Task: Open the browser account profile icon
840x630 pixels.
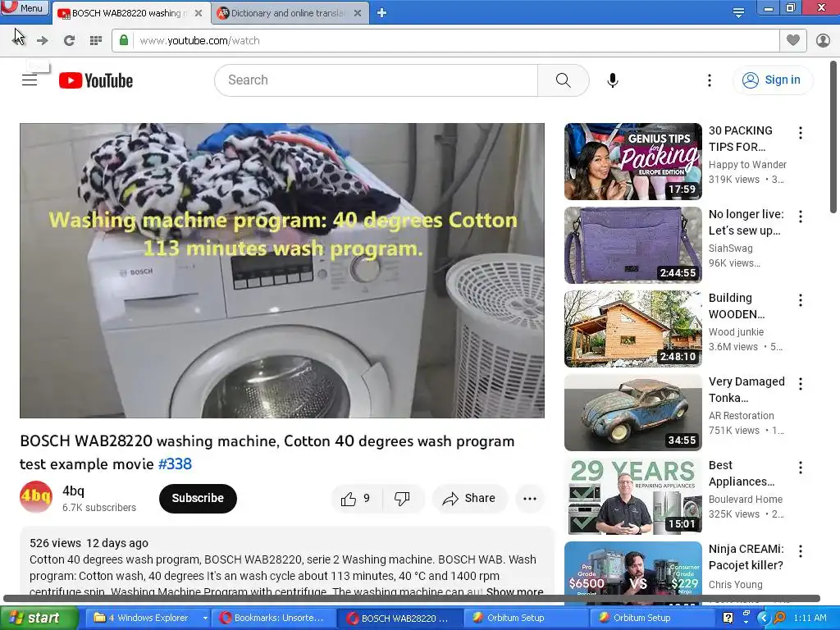Action: coord(823,40)
